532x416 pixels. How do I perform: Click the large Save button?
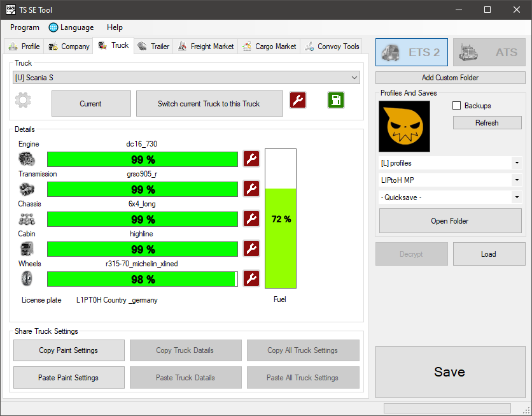449,372
